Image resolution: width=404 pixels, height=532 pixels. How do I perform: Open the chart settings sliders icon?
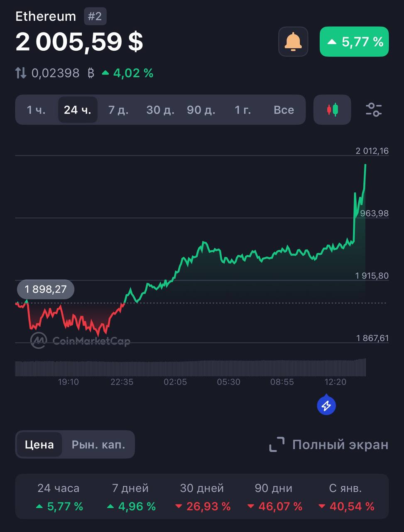pos(374,110)
